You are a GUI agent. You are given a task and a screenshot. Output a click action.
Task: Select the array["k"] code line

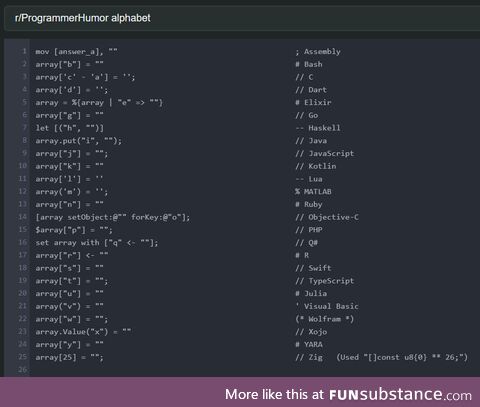(69, 166)
